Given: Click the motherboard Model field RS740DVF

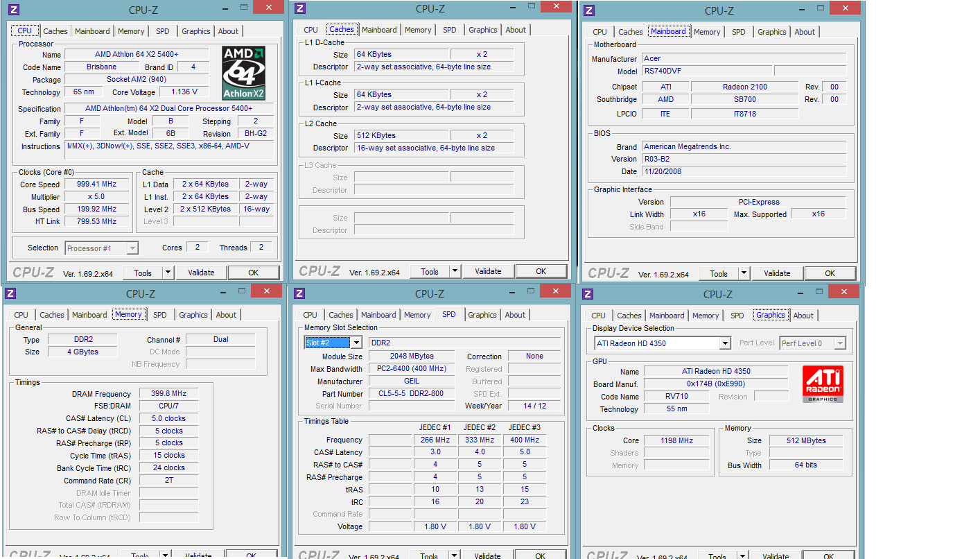Looking at the screenshot, I should (x=706, y=71).
